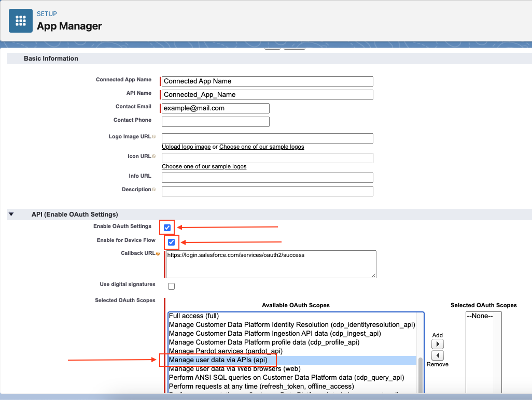The width and height of the screenshot is (532, 400).
Task: Open Logo Image URL help icon
Action: pyautogui.click(x=153, y=137)
